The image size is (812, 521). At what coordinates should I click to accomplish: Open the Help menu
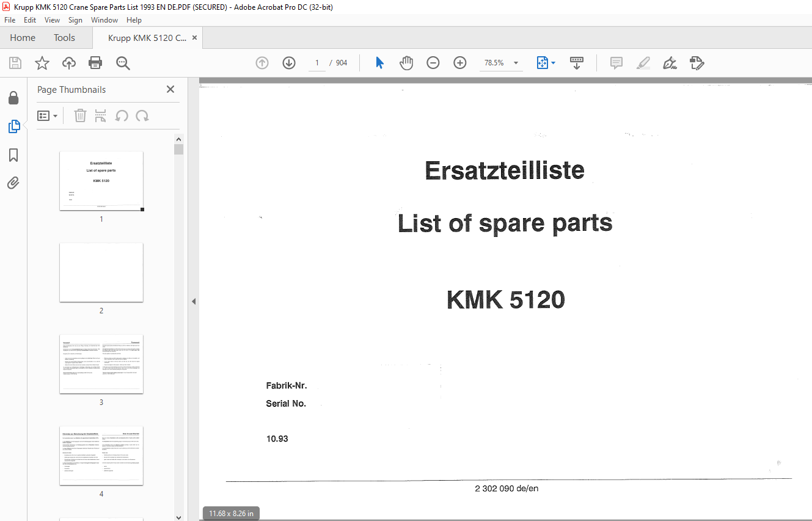point(134,20)
